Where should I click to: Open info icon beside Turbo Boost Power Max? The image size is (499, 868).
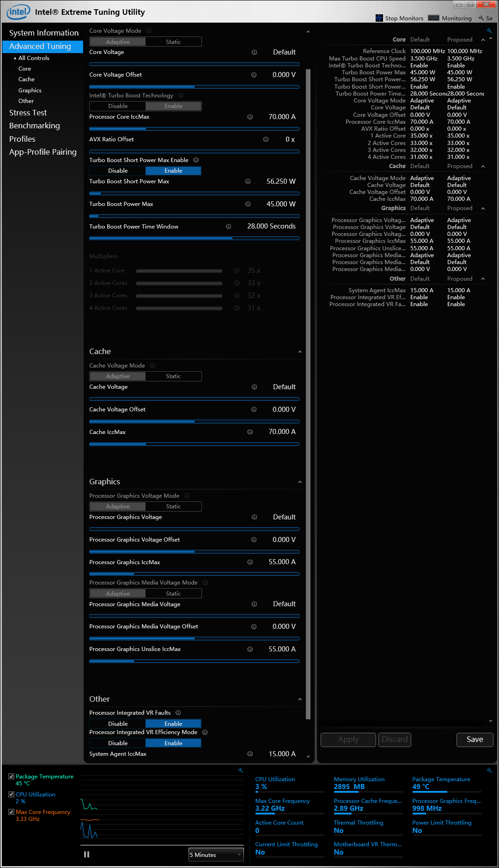248,204
